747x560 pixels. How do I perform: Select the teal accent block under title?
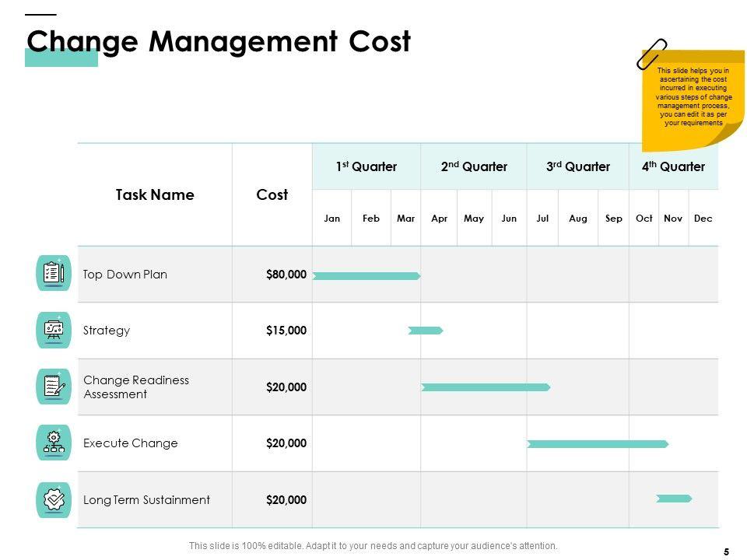point(61,59)
